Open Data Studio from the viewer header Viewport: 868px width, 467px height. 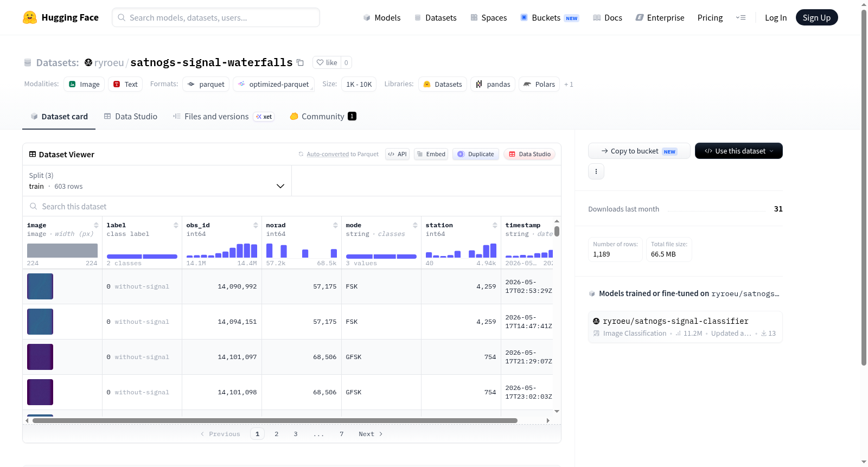point(529,154)
